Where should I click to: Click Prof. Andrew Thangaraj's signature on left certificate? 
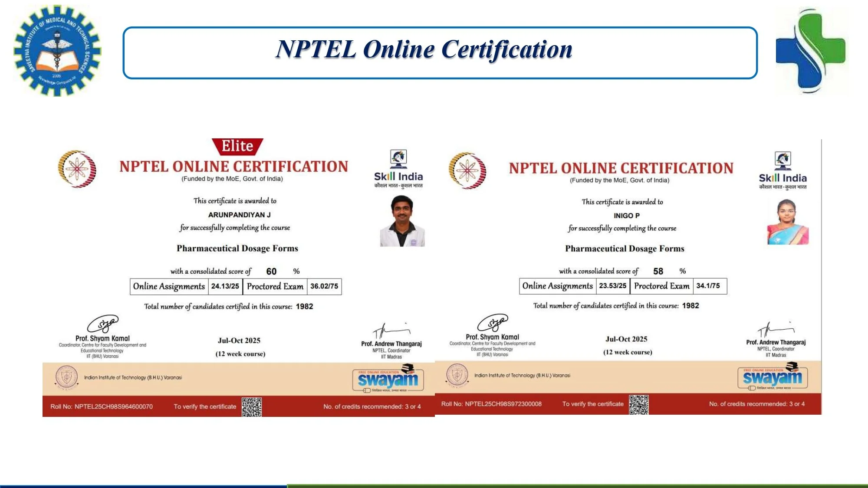point(391,331)
